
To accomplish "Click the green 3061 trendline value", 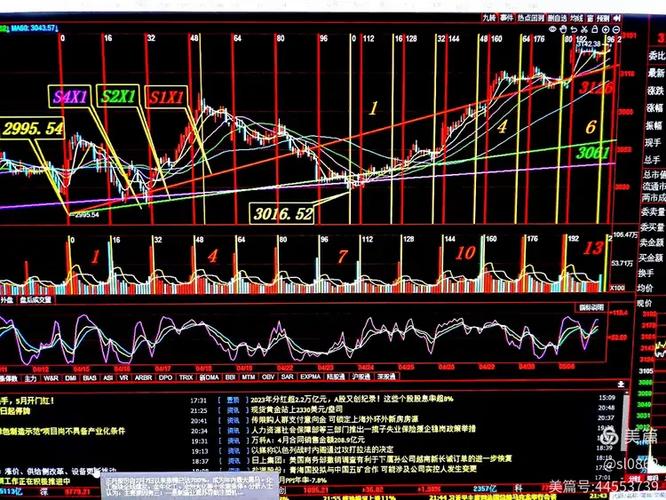I will (x=593, y=153).
